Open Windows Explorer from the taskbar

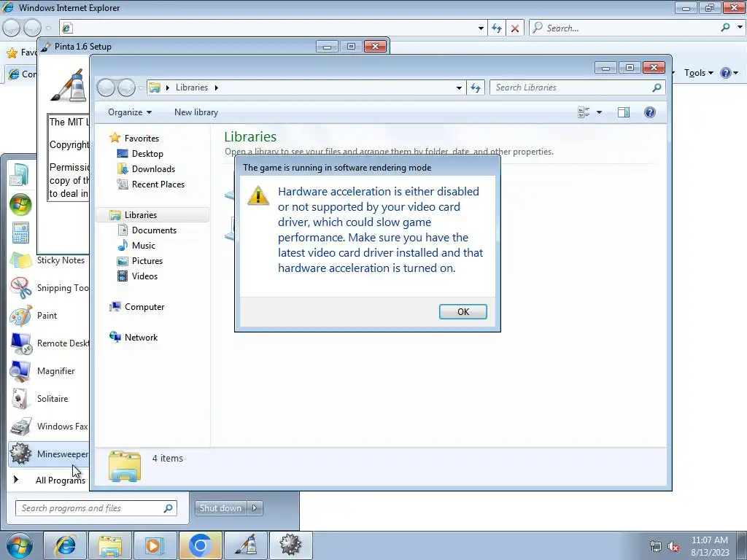pos(110,545)
